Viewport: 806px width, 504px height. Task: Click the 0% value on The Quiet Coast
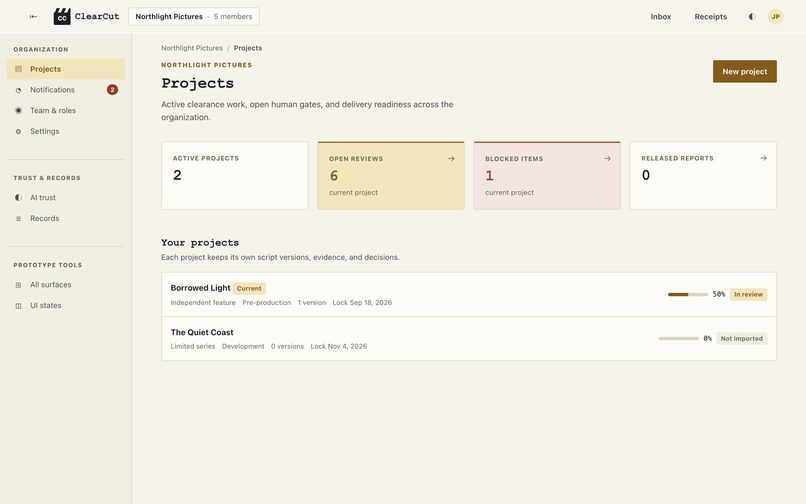(707, 338)
